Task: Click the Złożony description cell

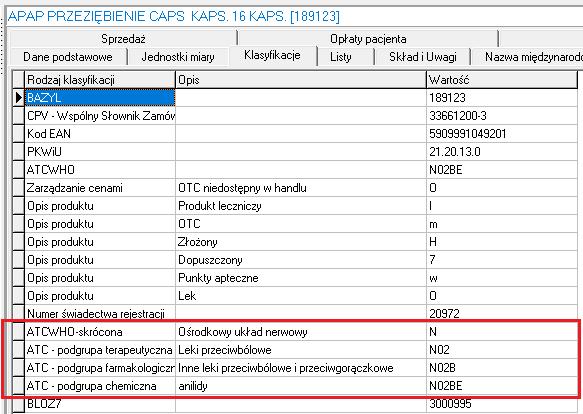Action: click(x=300, y=242)
